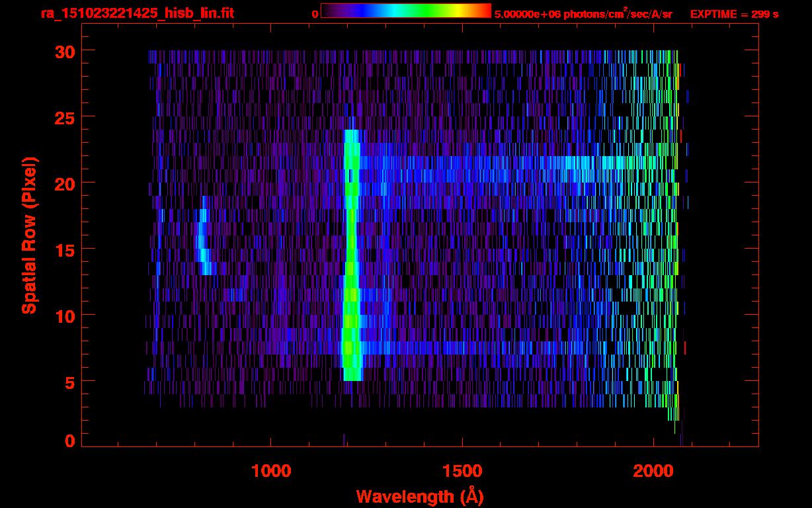Click the color bar minimum label 0

315,14
